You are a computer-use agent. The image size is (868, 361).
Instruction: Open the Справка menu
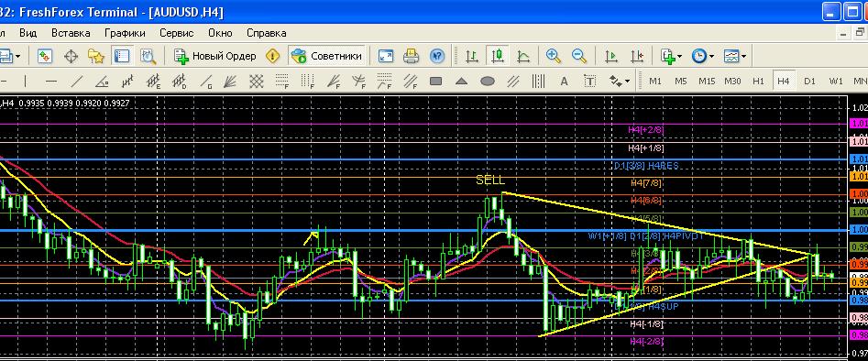click(x=267, y=33)
